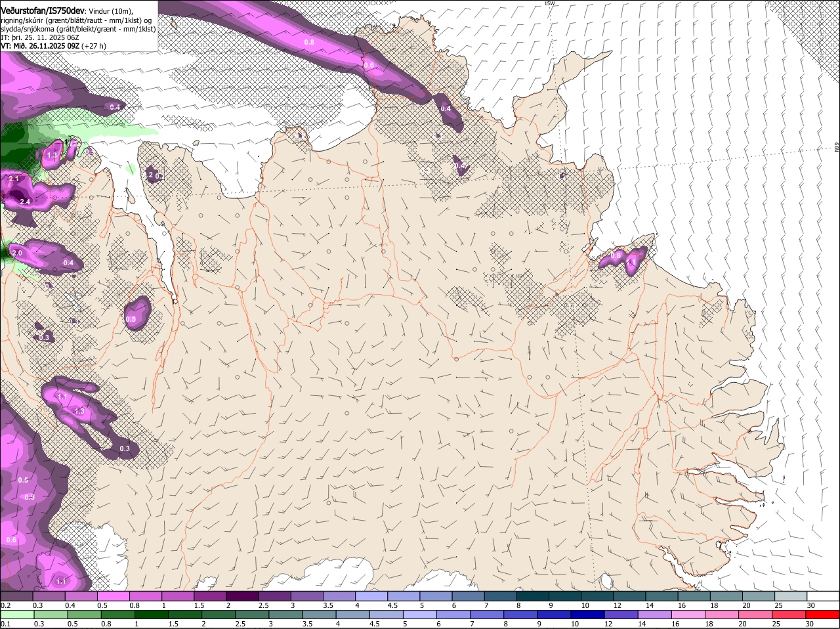The width and height of the screenshot is (840, 629).
Task: Click the 0.8 value in the top snow band
Action: [309, 42]
